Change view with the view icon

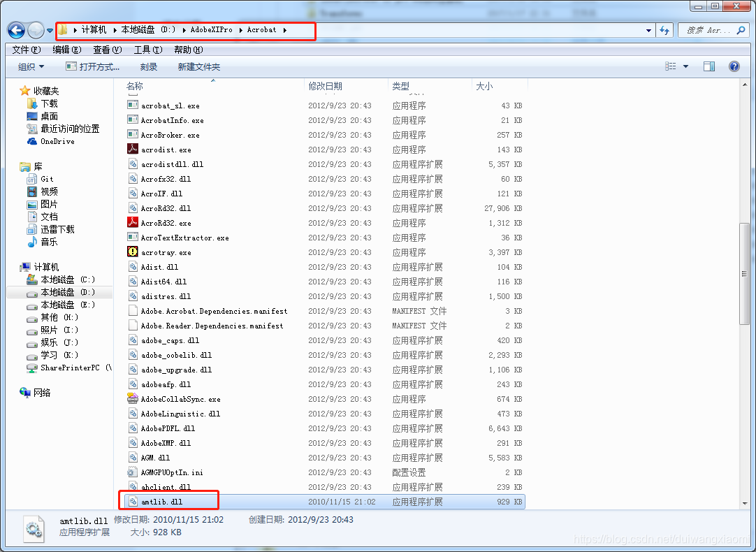tap(671, 66)
